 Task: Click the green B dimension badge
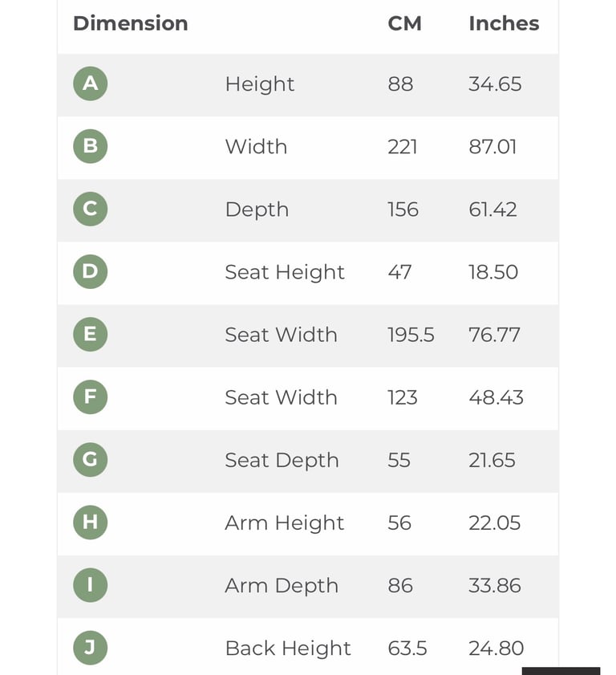[x=91, y=146]
